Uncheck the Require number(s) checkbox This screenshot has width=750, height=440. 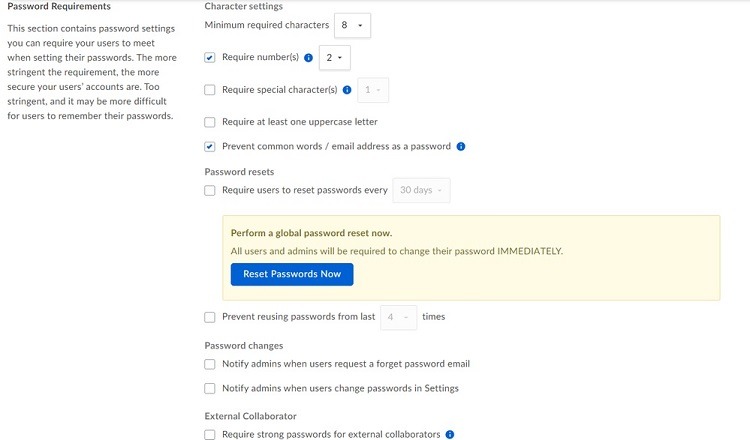[210, 58]
